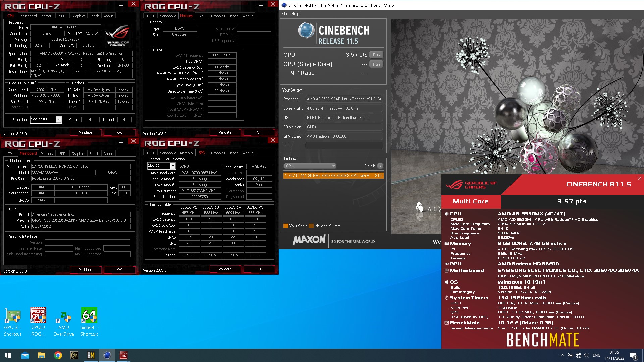The width and height of the screenshot is (644, 362).
Task: Select Mainboard tab in top-left CPU-Z window
Action: (x=28, y=16)
